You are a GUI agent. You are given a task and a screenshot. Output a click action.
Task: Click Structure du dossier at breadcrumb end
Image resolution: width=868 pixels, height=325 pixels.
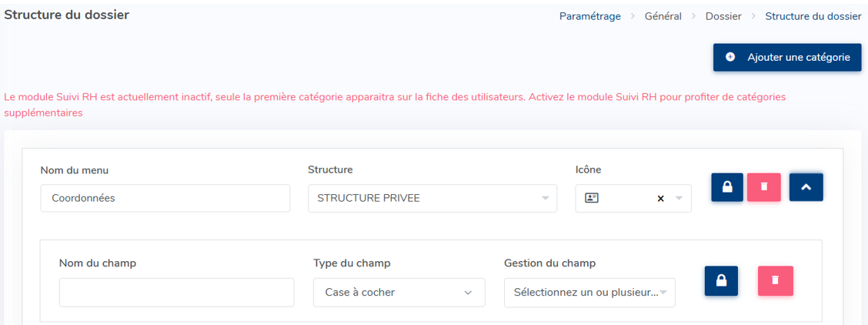point(813,16)
